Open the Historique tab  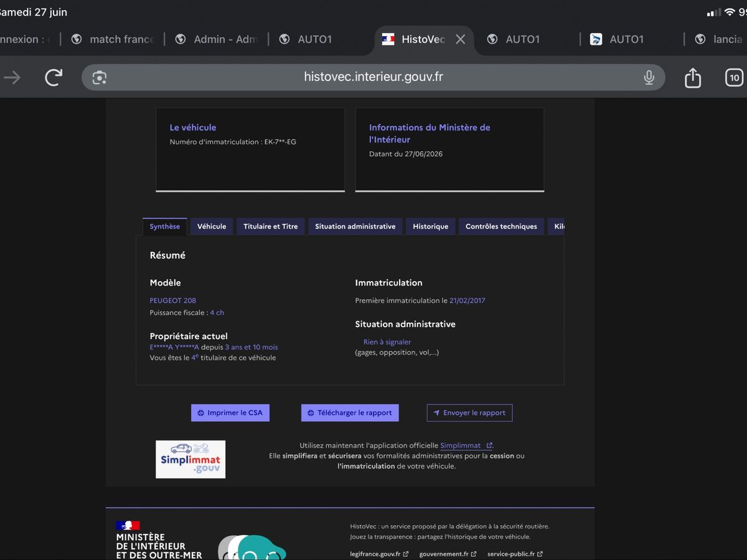click(x=431, y=226)
